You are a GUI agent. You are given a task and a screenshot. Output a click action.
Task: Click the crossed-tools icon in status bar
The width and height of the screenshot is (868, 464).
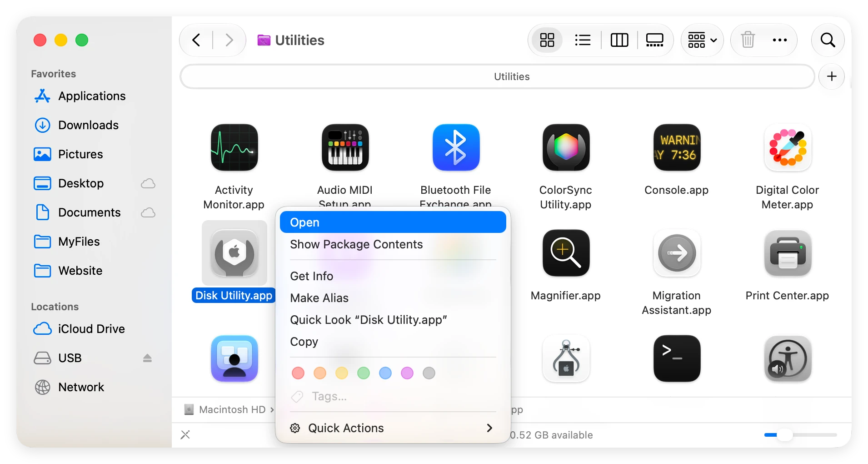pyautogui.click(x=185, y=435)
